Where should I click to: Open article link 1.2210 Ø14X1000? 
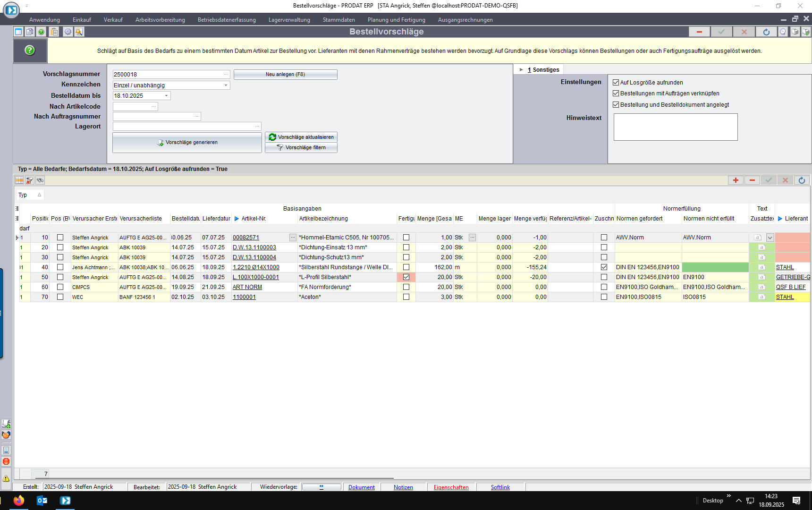256,267
